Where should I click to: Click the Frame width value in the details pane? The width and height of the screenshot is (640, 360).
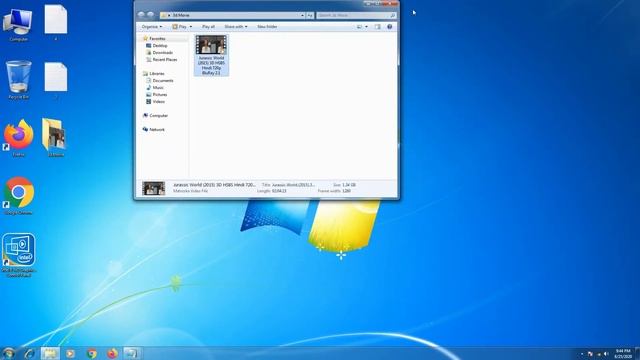pos(346,191)
